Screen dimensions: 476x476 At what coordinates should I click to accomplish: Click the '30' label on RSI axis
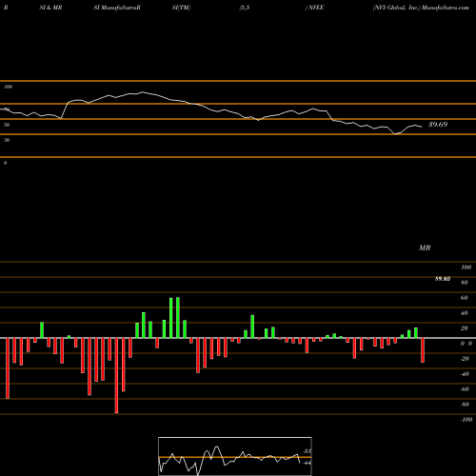[7, 140]
